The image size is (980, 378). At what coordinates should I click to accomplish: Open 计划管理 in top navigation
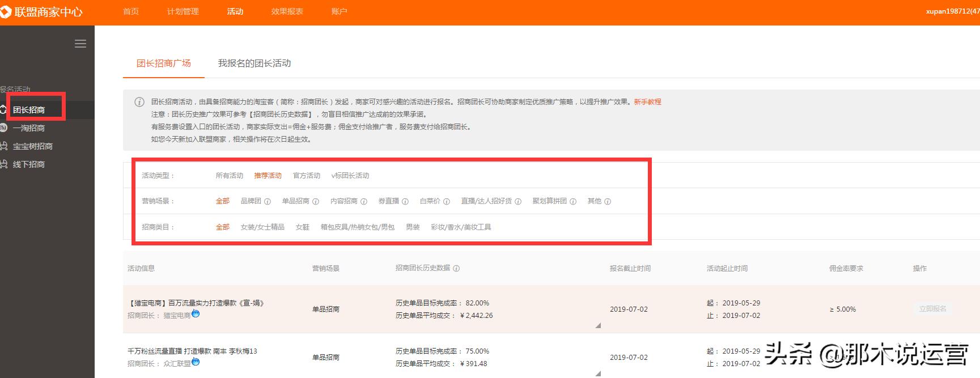(x=183, y=11)
